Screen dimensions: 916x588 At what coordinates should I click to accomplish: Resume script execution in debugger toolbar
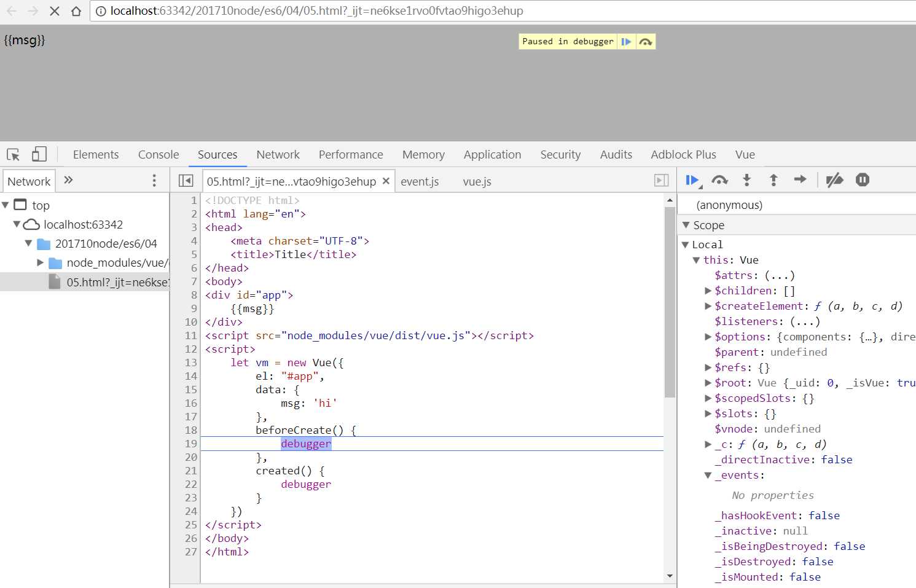pyautogui.click(x=692, y=180)
